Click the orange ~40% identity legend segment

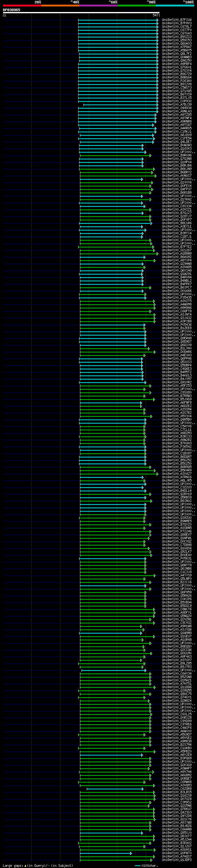click(x=60, y=6)
